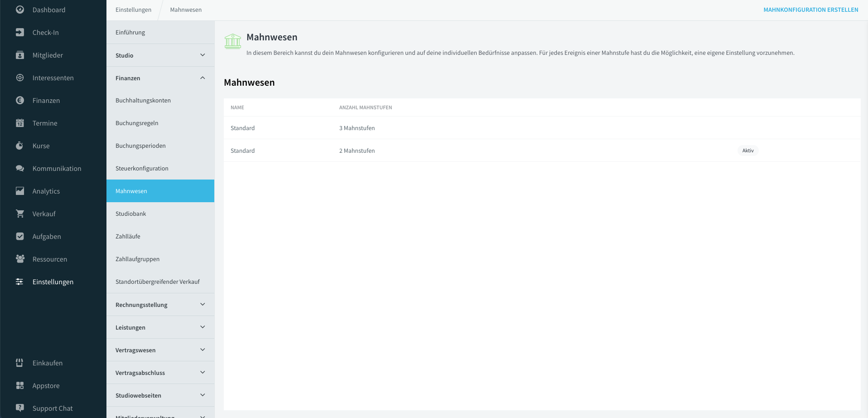This screenshot has height=418, width=868.
Task: Click Einstellungen breadcrumb link
Action: click(133, 10)
